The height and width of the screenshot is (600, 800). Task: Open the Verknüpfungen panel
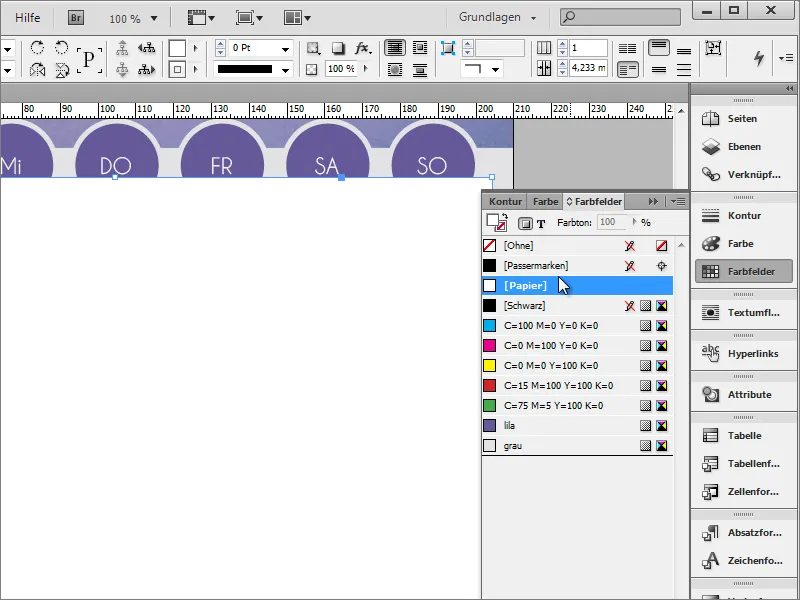(x=743, y=174)
